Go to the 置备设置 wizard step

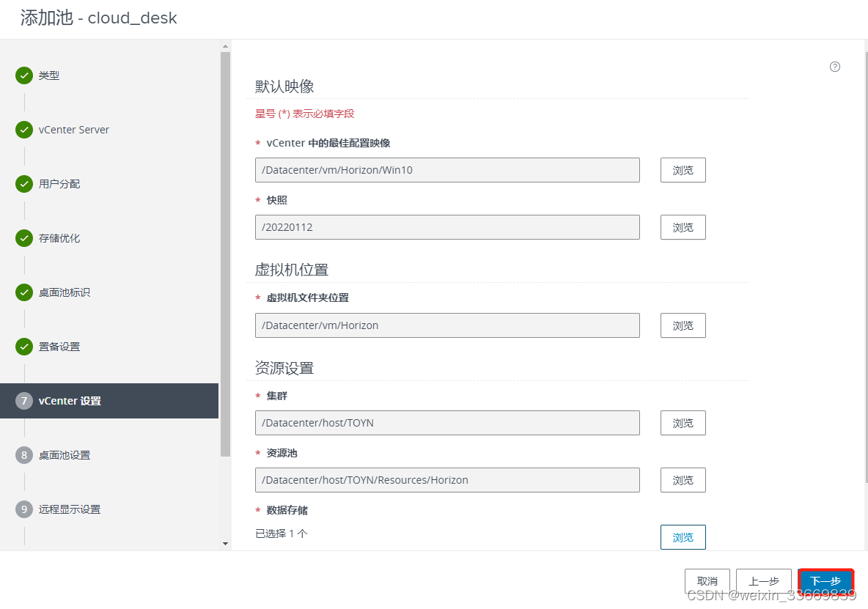click(59, 346)
